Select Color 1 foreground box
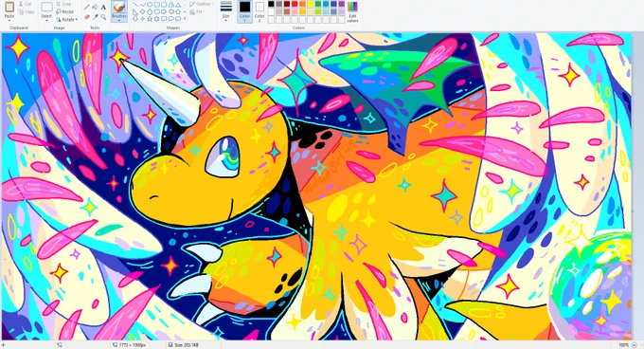Image resolution: width=644 pixels, height=349 pixels. pos(244,11)
